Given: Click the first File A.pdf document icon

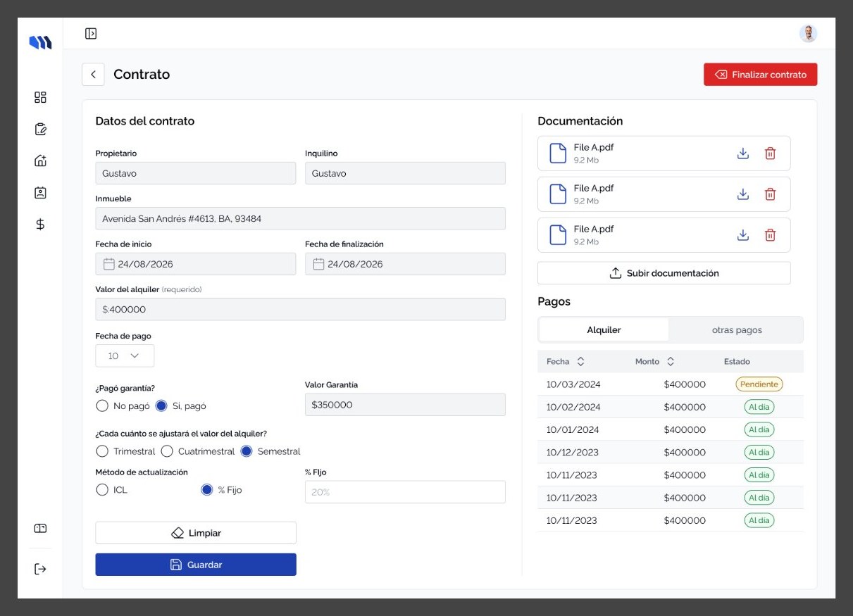Looking at the screenshot, I should point(557,153).
